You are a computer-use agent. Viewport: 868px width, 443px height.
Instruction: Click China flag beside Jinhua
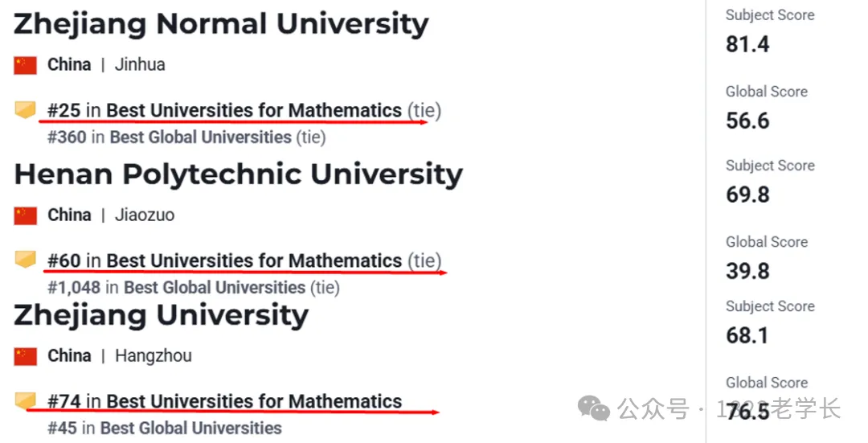(26, 65)
